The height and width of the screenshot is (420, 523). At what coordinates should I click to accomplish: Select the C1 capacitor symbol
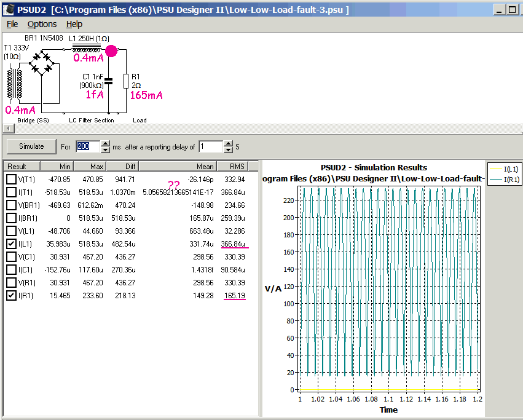[x=108, y=81]
